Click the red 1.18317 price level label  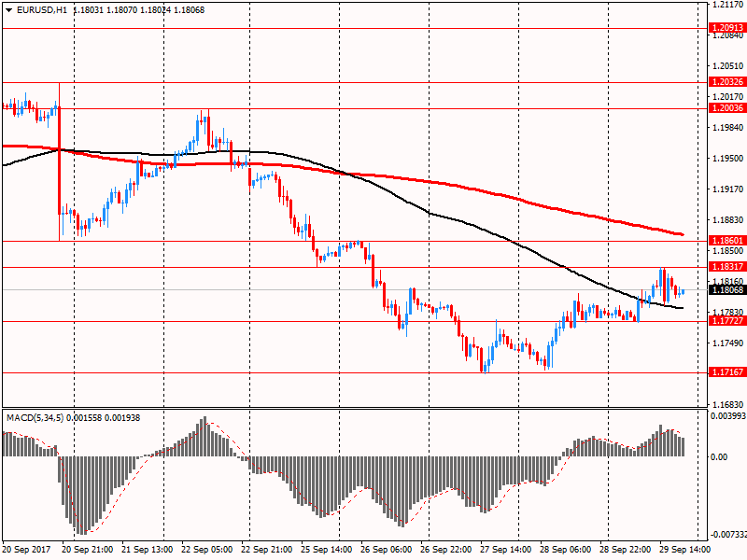click(727, 267)
